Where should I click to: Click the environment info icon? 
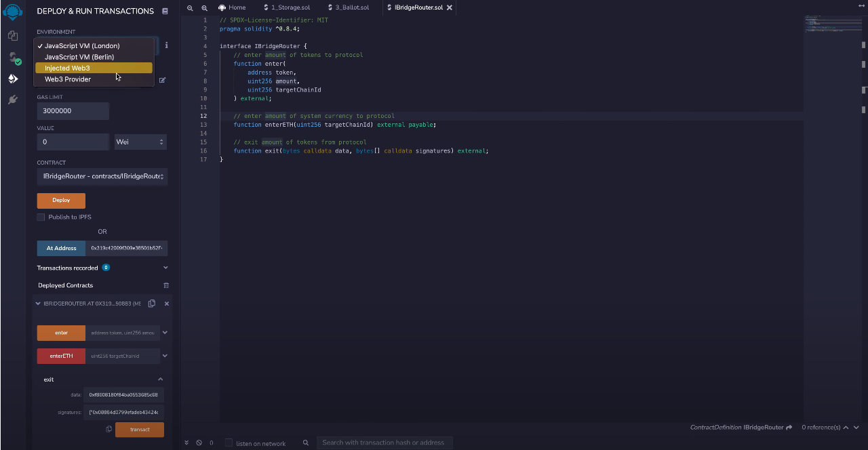pyautogui.click(x=166, y=45)
